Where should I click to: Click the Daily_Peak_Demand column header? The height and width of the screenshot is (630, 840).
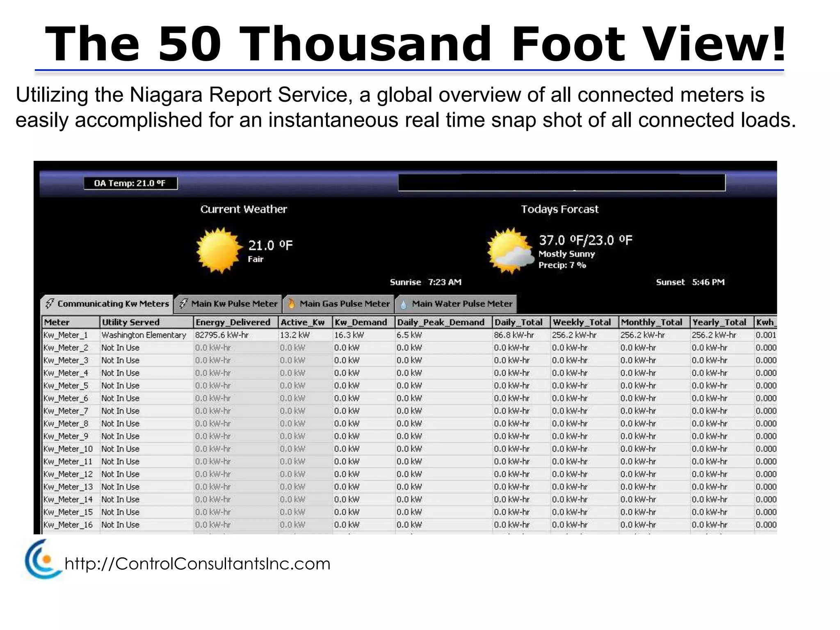tap(441, 322)
